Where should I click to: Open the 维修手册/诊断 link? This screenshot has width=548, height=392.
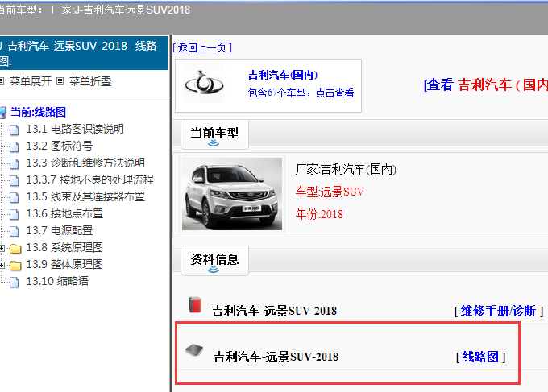(x=499, y=311)
